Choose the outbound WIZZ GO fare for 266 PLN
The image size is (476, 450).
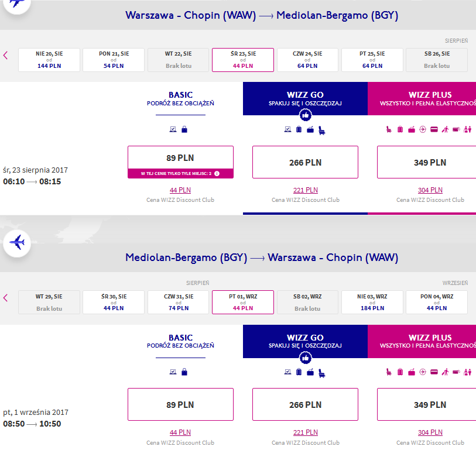click(x=306, y=162)
